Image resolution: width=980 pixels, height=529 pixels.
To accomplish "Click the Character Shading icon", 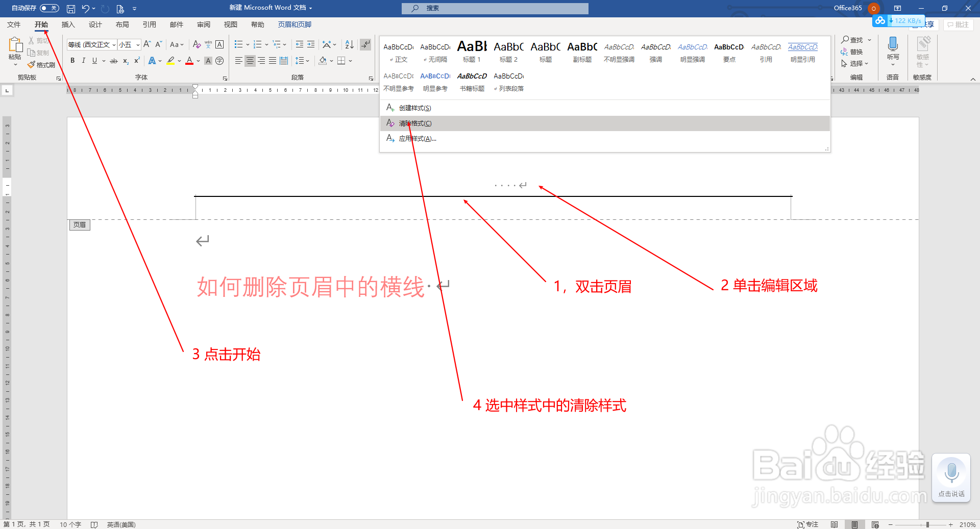I will 208,61.
